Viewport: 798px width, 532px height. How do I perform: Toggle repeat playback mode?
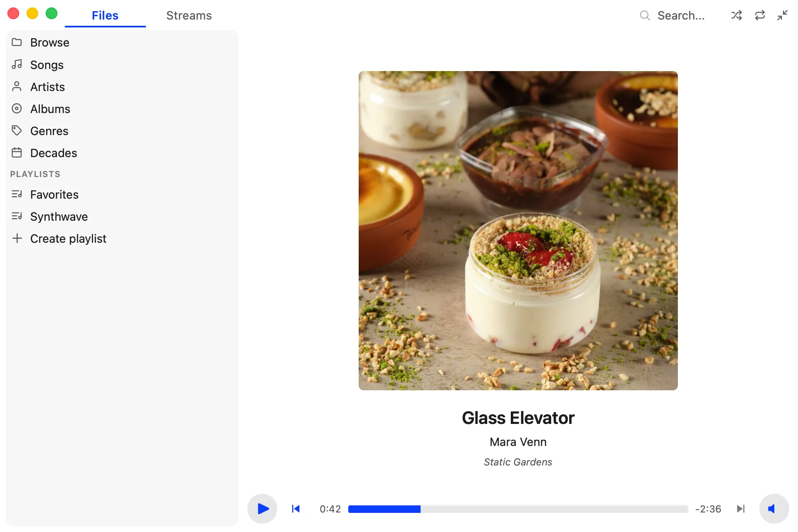760,15
